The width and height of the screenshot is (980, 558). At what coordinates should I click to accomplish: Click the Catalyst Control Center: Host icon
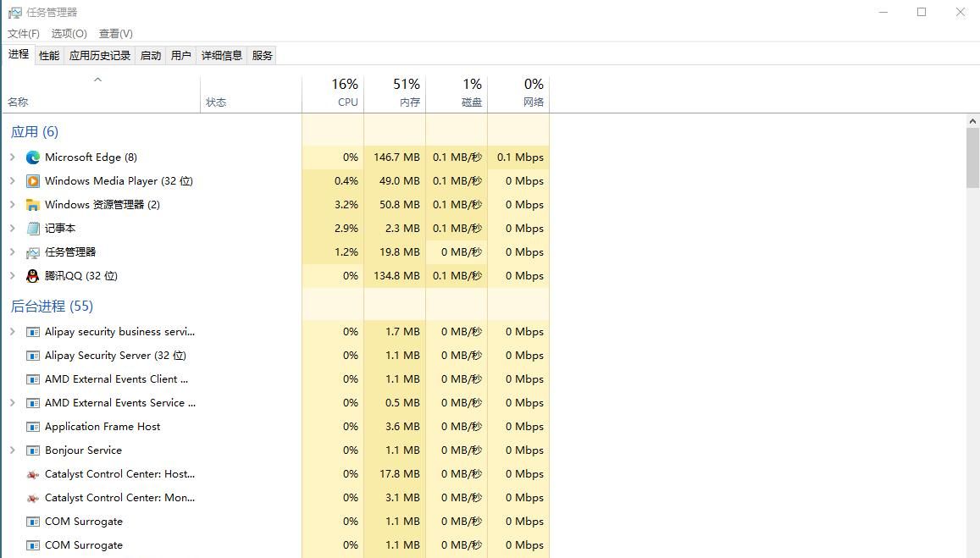click(x=32, y=473)
